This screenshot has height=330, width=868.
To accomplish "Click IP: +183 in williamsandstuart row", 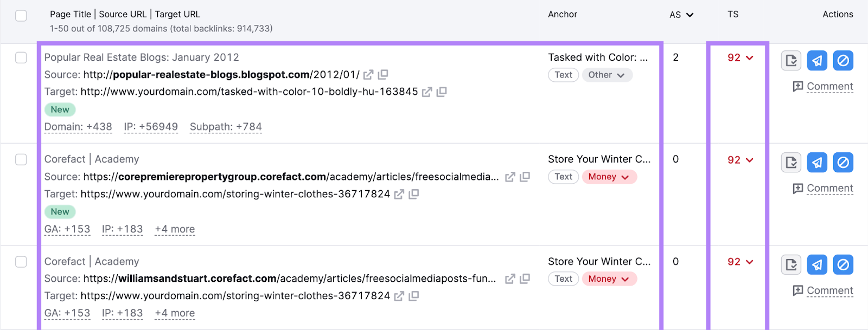I will pos(123,313).
